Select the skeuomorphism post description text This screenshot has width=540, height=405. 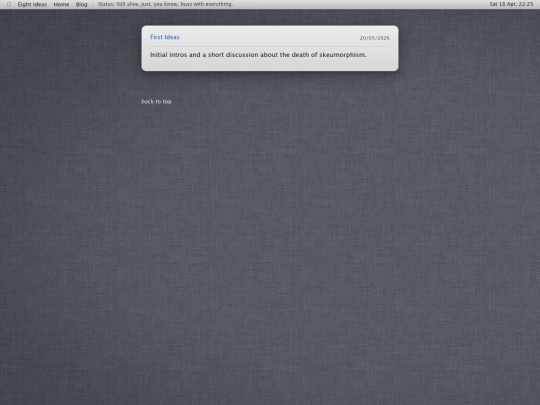(x=258, y=55)
